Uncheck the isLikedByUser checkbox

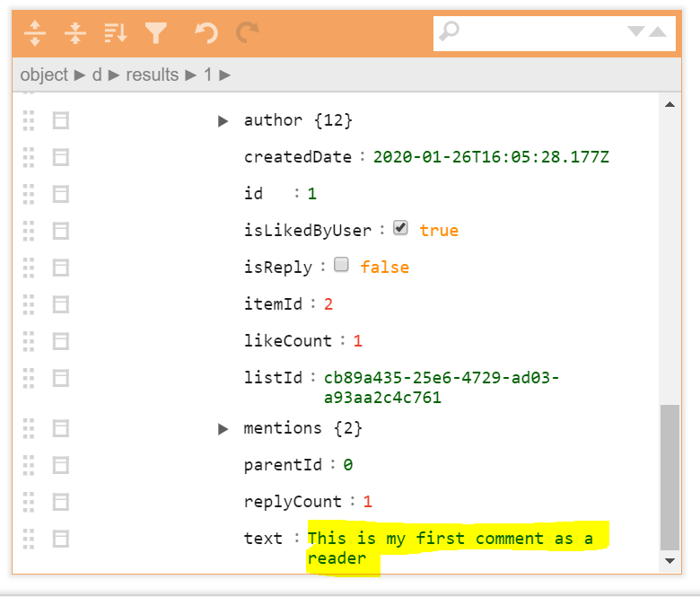(400, 229)
